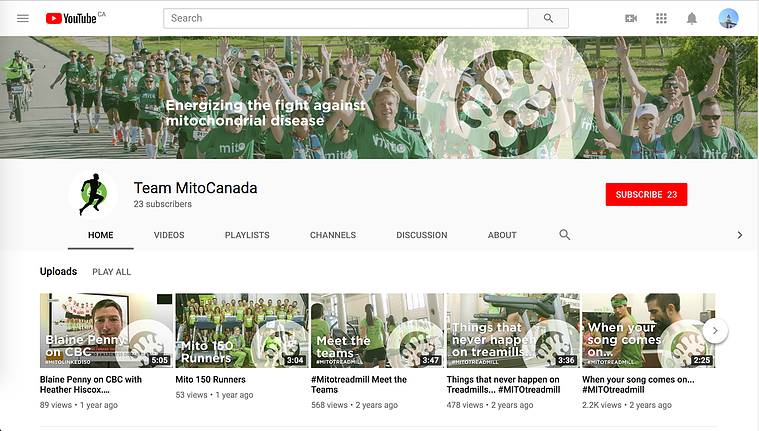
Task: Click title '#Mitotreadmill Meet the Teams'
Action: 359,385
